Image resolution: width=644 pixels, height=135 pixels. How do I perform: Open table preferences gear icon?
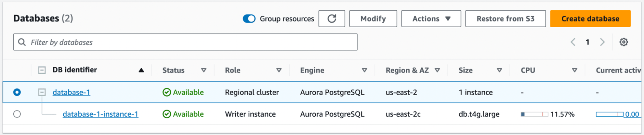pyautogui.click(x=624, y=42)
